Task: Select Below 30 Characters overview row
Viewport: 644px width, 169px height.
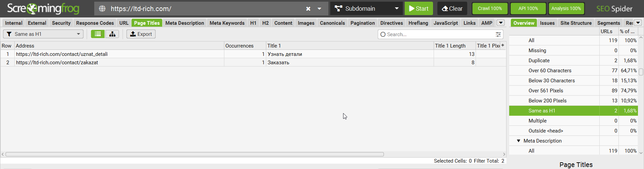Action: 573,81
